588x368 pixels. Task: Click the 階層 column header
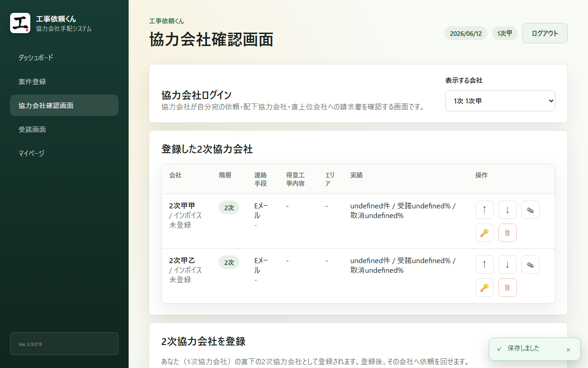(225, 175)
